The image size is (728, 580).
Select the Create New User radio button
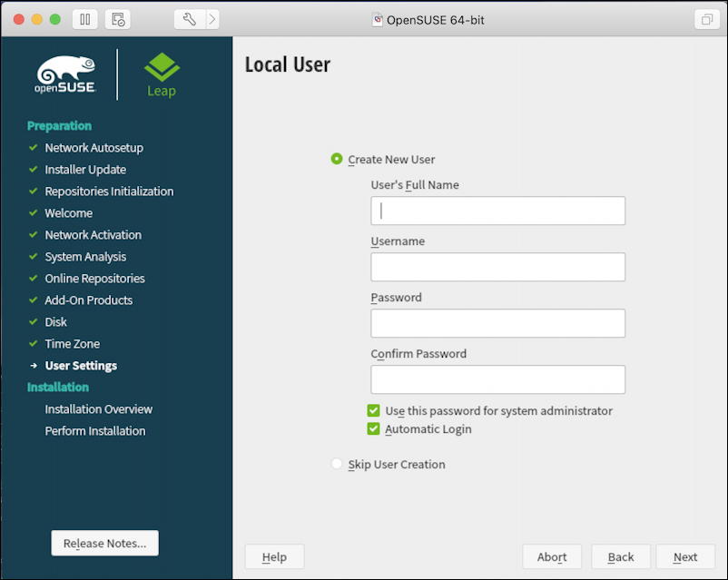338,158
